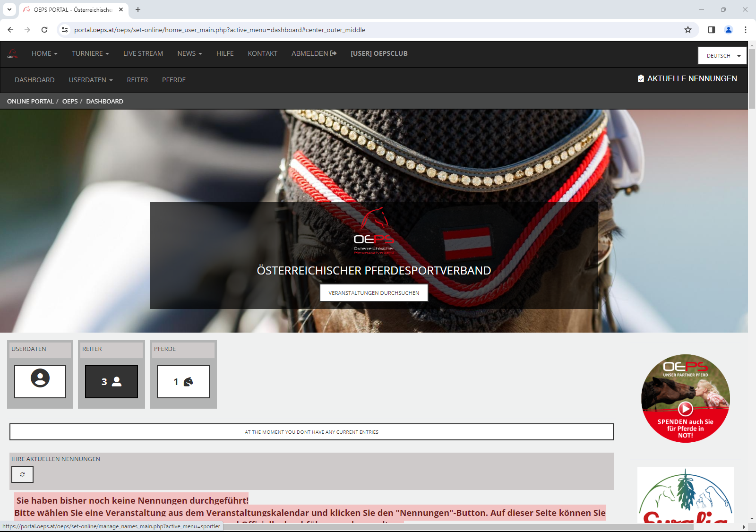This screenshot has width=756, height=532.
Task: Click 'Sie haben bisher noch keine Nennungen' text
Action: [132, 500]
